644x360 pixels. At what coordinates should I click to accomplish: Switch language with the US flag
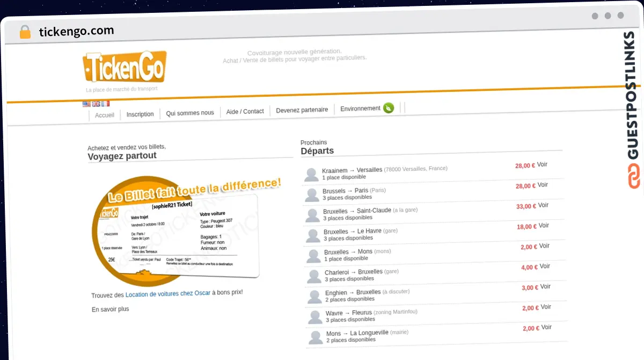pos(86,104)
